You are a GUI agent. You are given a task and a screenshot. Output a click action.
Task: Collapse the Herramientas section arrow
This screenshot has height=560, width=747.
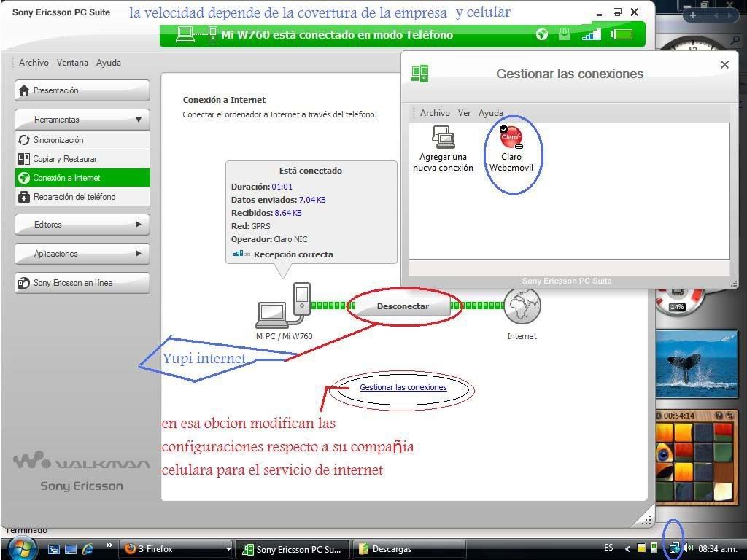tap(139, 119)
